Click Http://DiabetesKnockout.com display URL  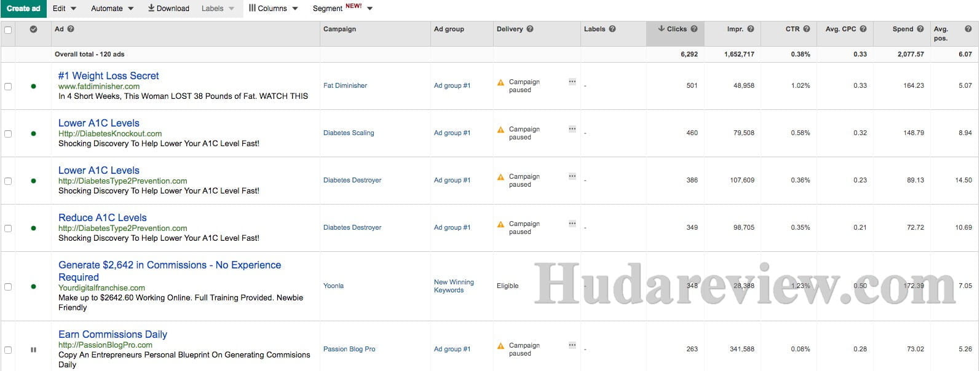coord(110,134)
